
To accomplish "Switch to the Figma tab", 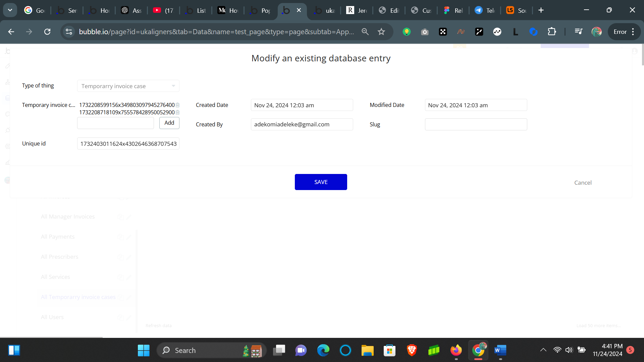I will pyautogui.click(x=453, y=10).
